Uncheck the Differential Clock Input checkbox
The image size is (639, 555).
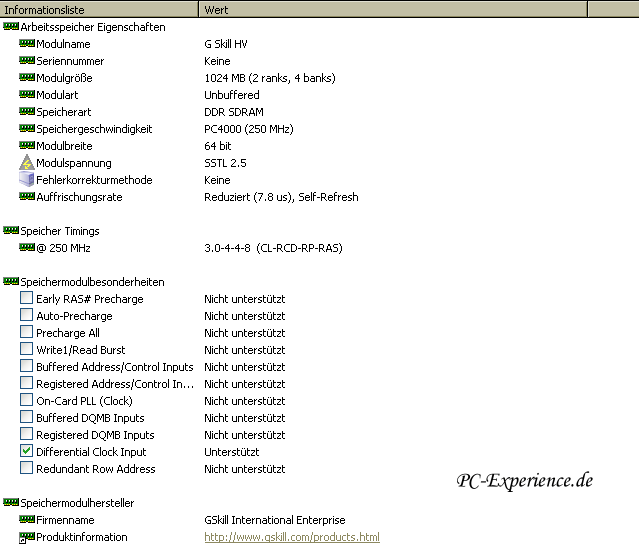(26, 451)
